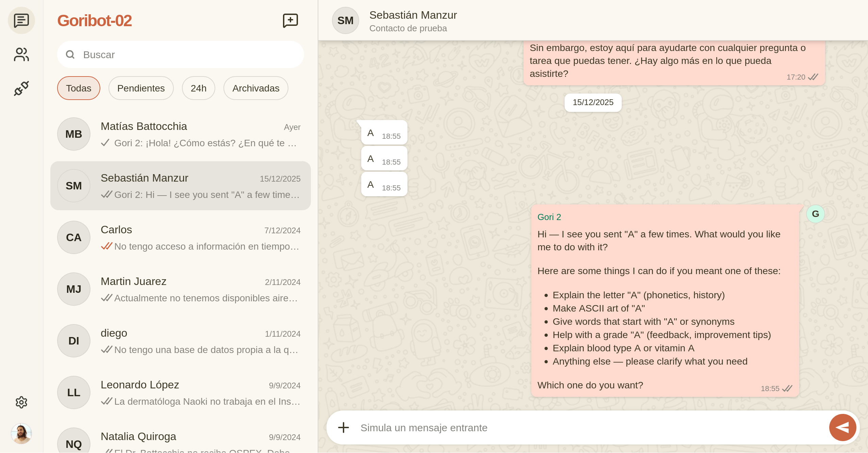Open your profile avatar at bottom left
This screenshot has height=453, width=868.
(x=21, y=434)
